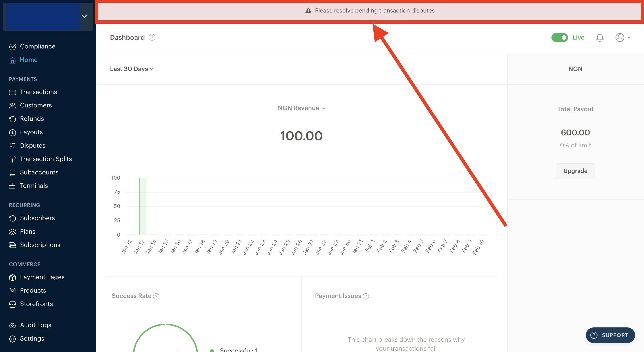Screen dimensions: 644x352
Task: Click the Dashboard help question mark
Action: pyautogui.click(x=152, y=38)
